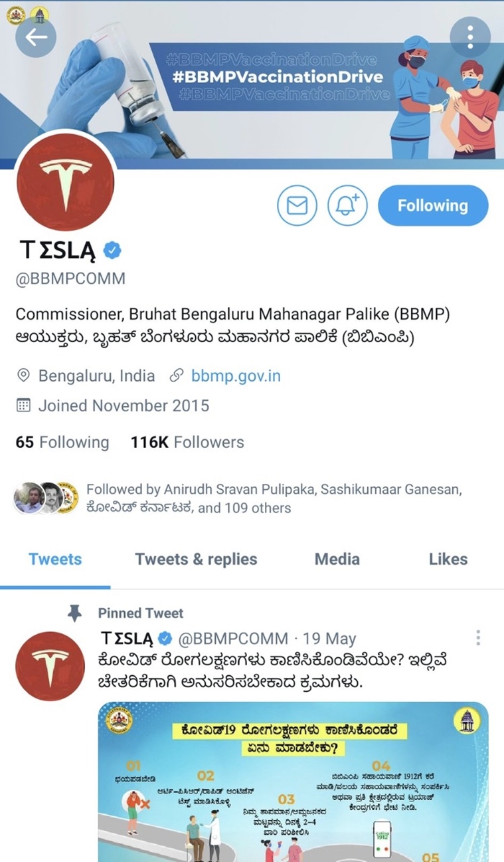Toggle the tweet notification bell
This screenshot has width=504, height=862.
347,206
